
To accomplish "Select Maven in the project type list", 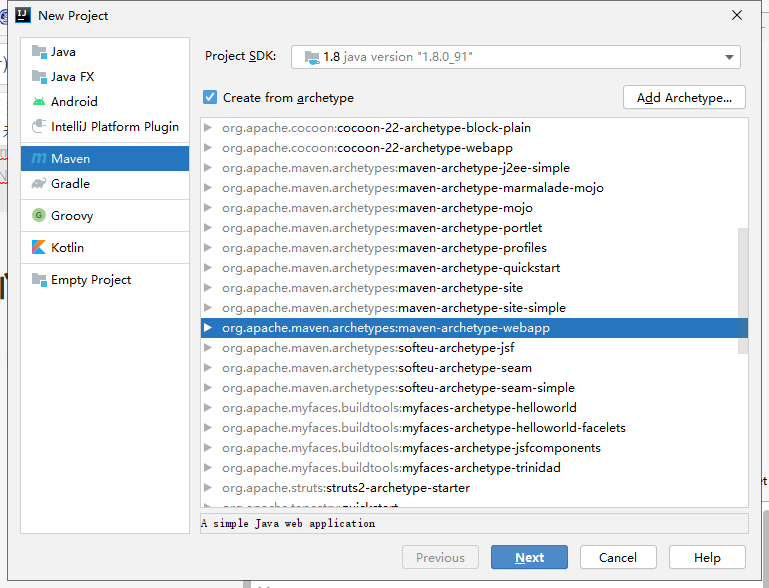I will coord(104,158).
